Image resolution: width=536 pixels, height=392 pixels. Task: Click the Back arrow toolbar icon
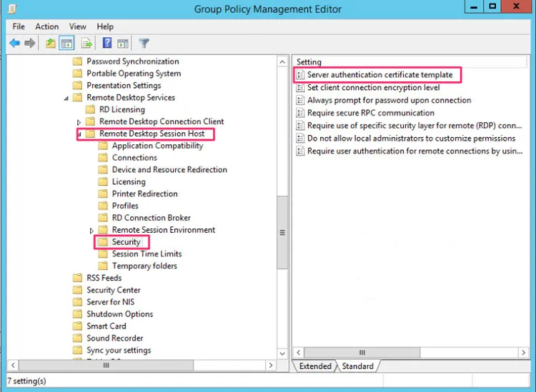pos(14,44)
